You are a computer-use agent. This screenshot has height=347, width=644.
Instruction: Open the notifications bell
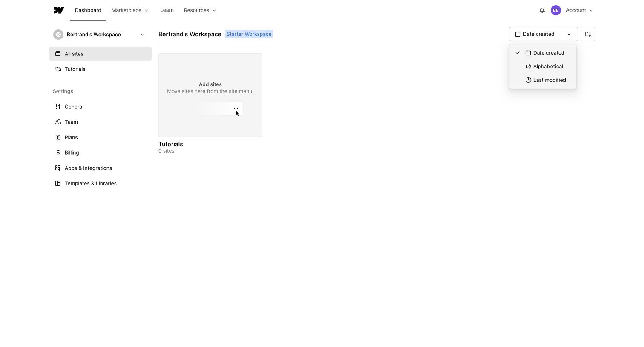(x=542, y=10)
